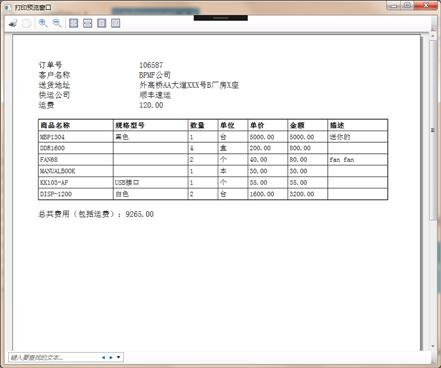The height and width of the screenshot is (368, 441).
Task: Minimize the print preview window
Action: [394, 6]
